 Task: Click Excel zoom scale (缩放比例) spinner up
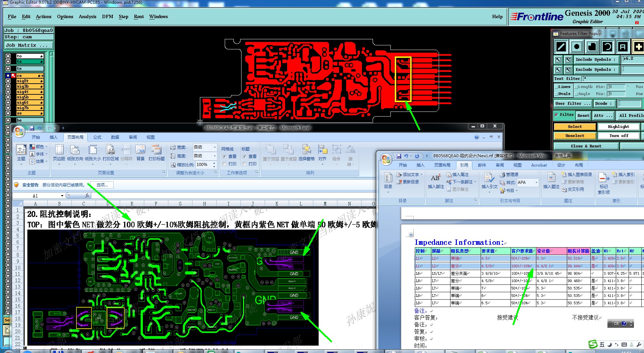214,163
